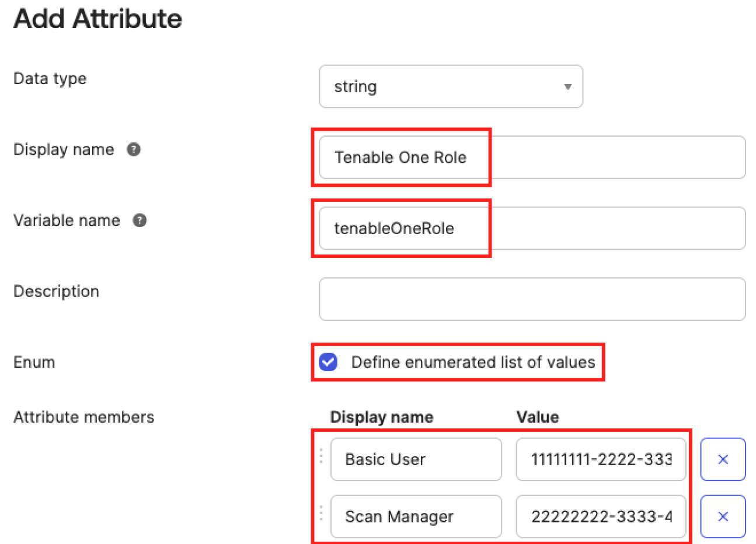Grab the drag handle for Basic User row

click(x=321, y=456)
